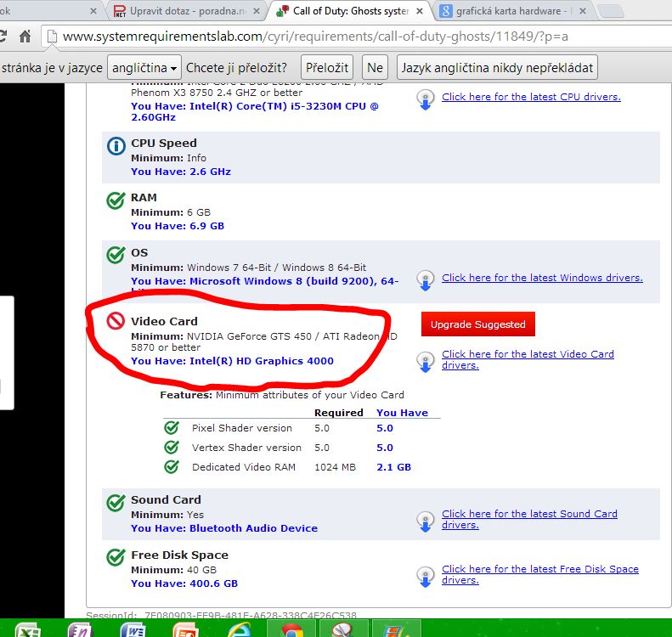The width and height of the screenshot is (672, 637).
Task: Open Internet Explorer from the taskbar
Action: [x=239, y=629]
